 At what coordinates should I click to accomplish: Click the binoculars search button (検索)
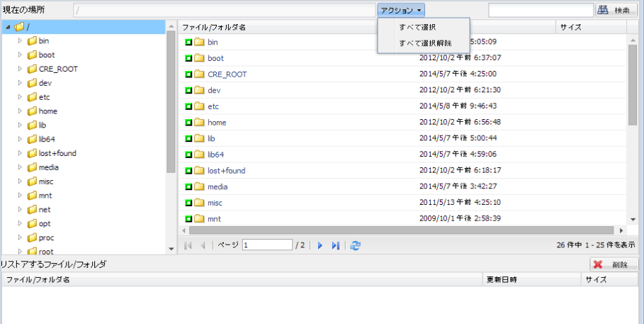tap(616, 10)
